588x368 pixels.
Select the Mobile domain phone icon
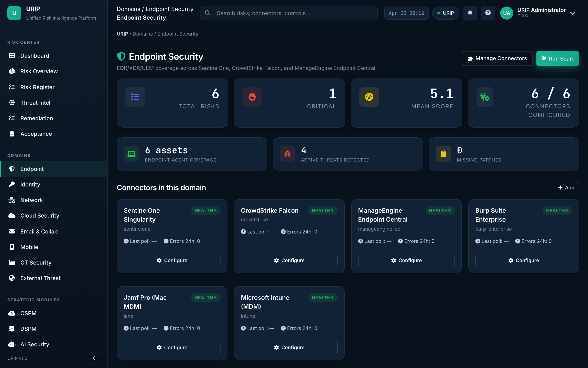12,247
